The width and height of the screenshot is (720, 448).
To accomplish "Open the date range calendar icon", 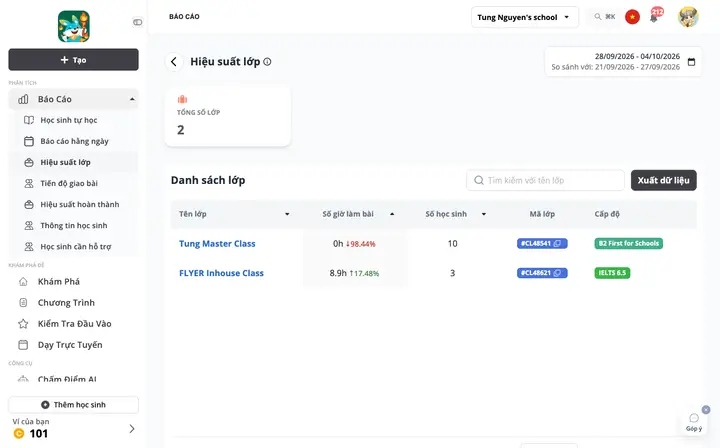I will click(692, 62).
